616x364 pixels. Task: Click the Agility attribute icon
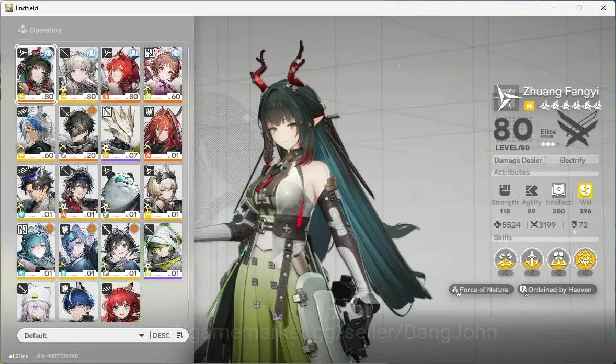click(x=531, y=191)
